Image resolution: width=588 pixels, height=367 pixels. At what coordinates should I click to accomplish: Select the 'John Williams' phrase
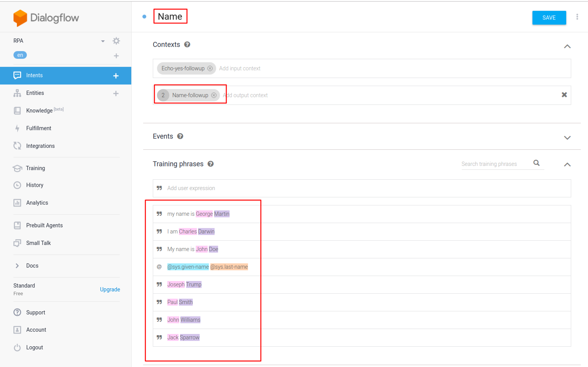184,320
